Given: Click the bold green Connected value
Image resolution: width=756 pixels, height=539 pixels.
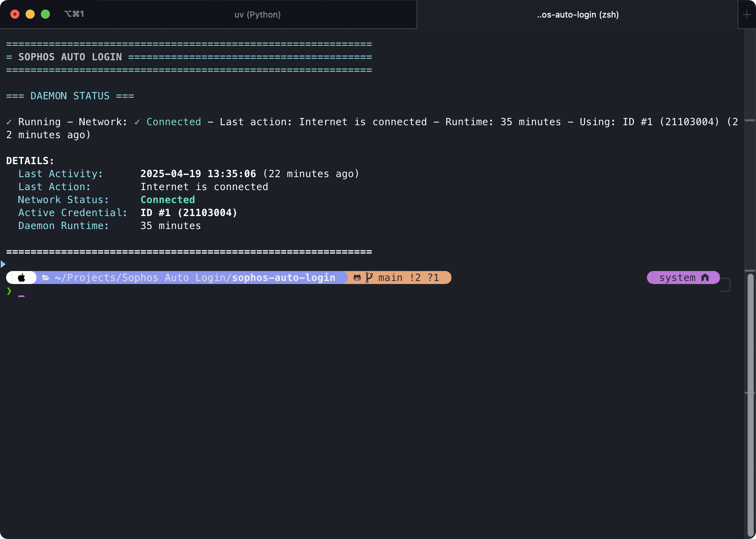Looking at the screenshot, I should tap(168, 200).
